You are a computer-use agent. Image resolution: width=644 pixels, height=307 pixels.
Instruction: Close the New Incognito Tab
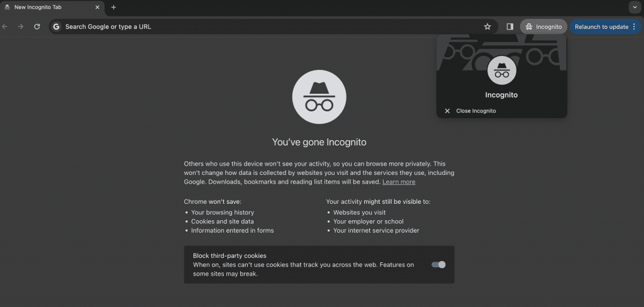point(97,8)
